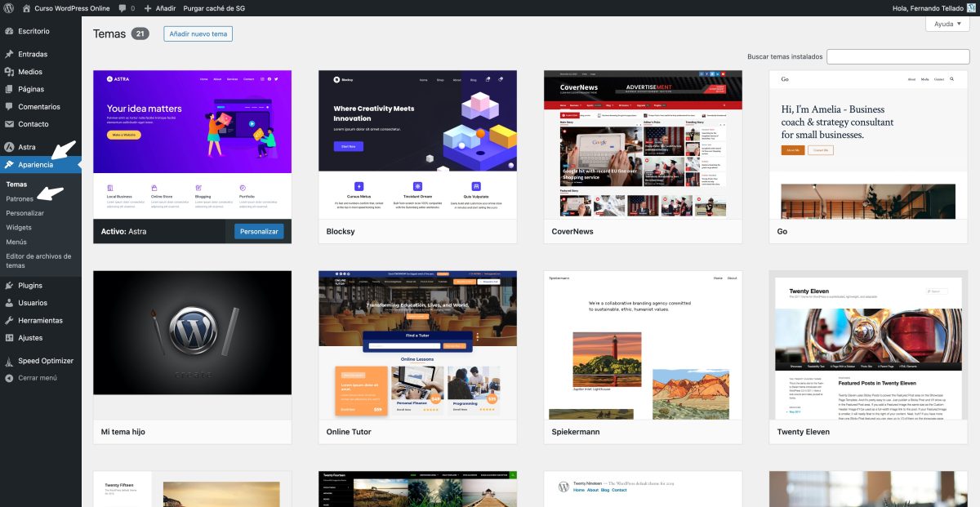Click the Astra logo icon in sidebar
The height and width of the screenshot is (507, 980).
[9, 147]
